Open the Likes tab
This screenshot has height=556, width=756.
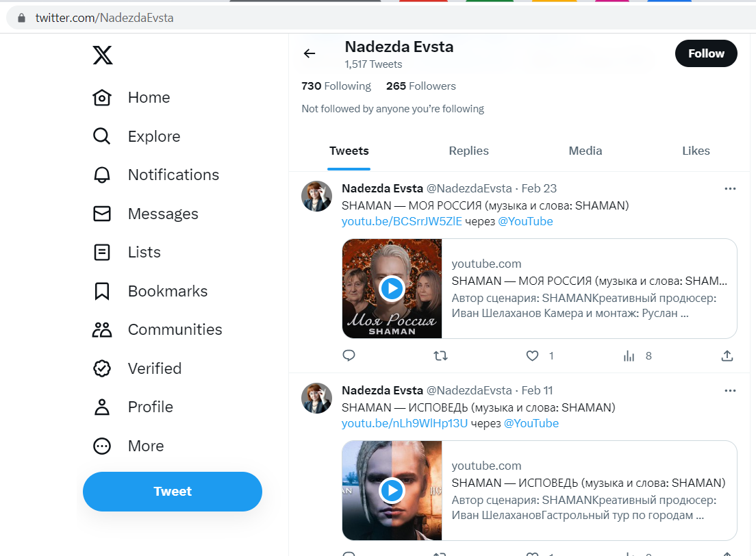[696, 151]
